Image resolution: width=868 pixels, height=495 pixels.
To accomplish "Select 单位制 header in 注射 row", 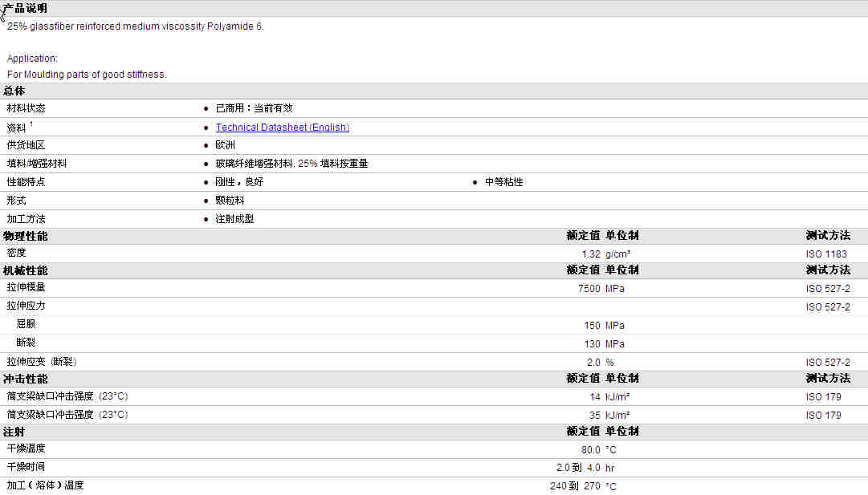I will (x=622, y=431).
